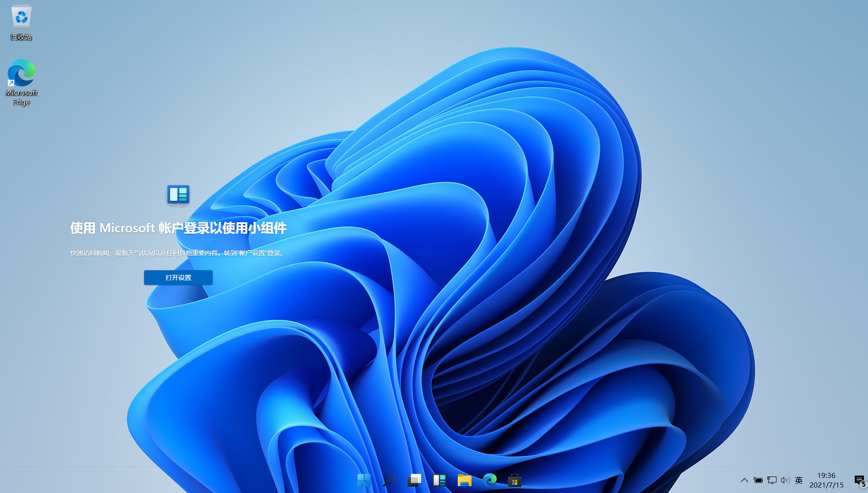Image resolution: width=868 pixels, height=493 pixels.
Task: Open the battery status flyout
Action: [758, 481]
